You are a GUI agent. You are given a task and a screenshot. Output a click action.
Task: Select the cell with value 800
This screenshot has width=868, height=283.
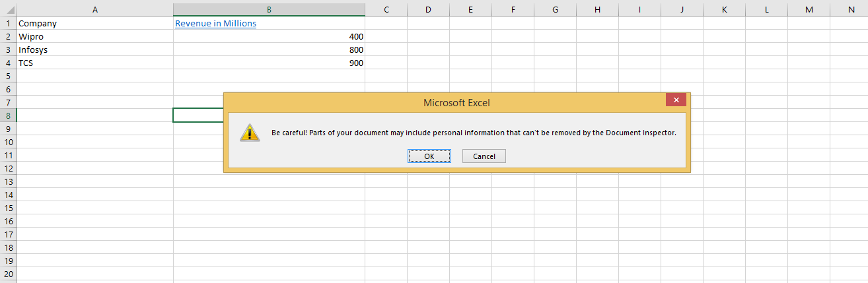[269, 49]
